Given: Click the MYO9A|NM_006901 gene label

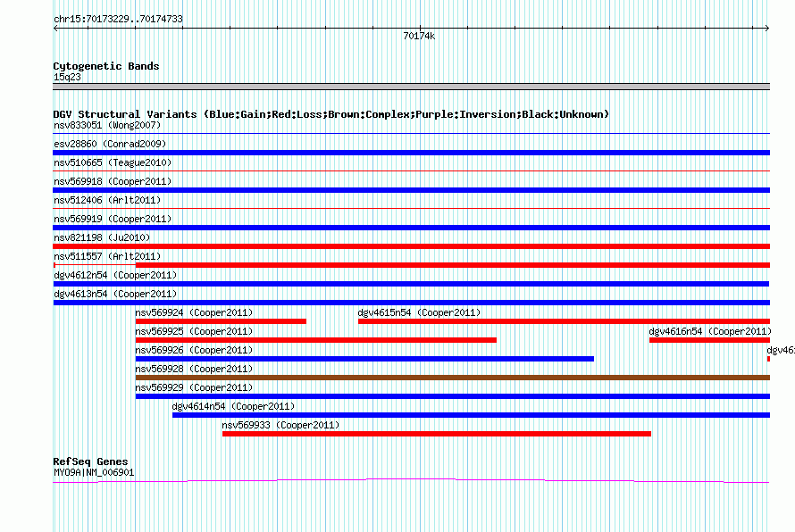Looking at the screenshot, I should [x=94, y=473].
